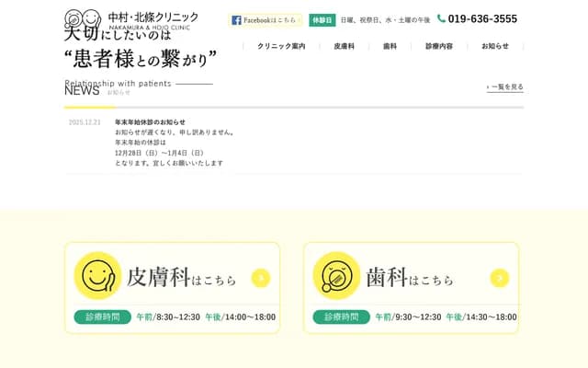Click the clinic smiley faces logo
Image resolution: width=588 pixels, height=368 pixels.
point(83,18)
